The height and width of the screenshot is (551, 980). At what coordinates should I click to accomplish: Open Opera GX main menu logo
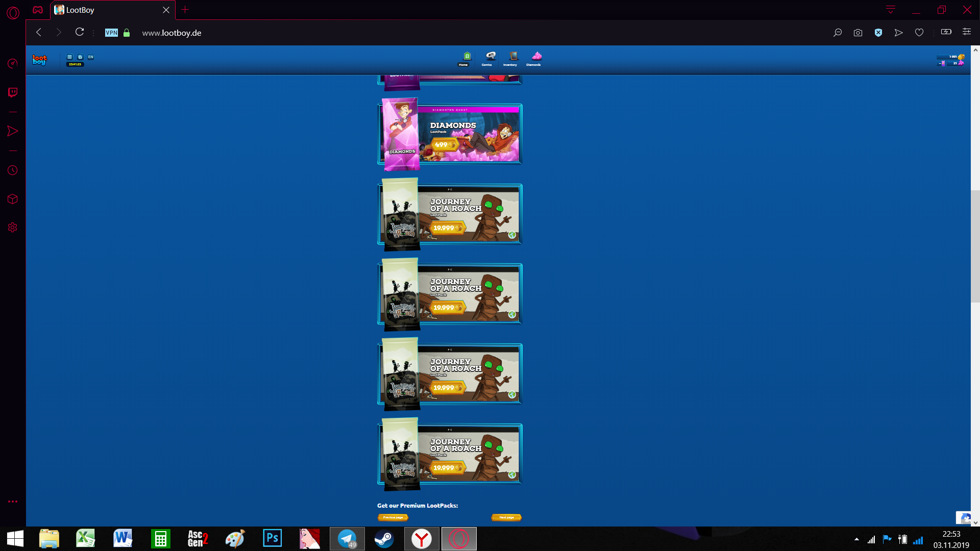13,12
